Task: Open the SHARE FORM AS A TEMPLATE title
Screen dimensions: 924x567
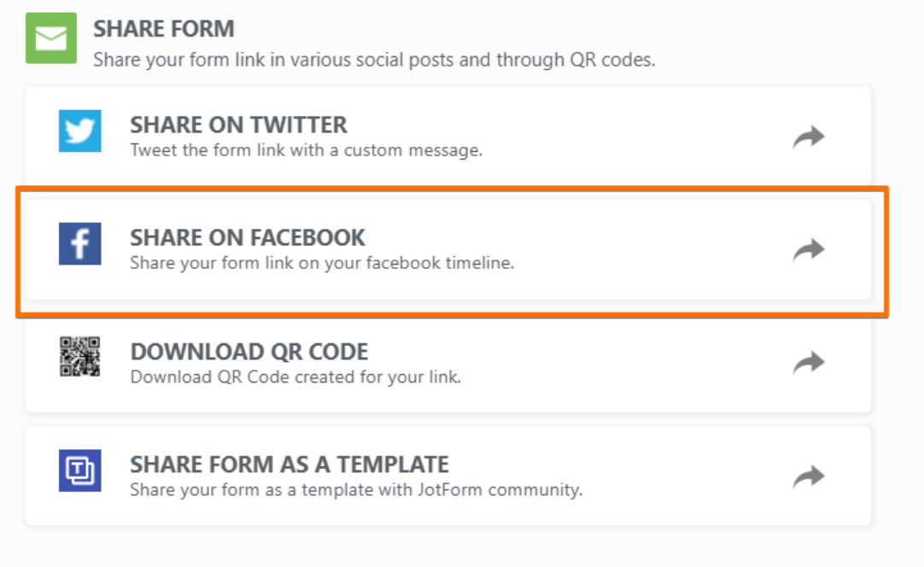Action: tap(289, 465)
